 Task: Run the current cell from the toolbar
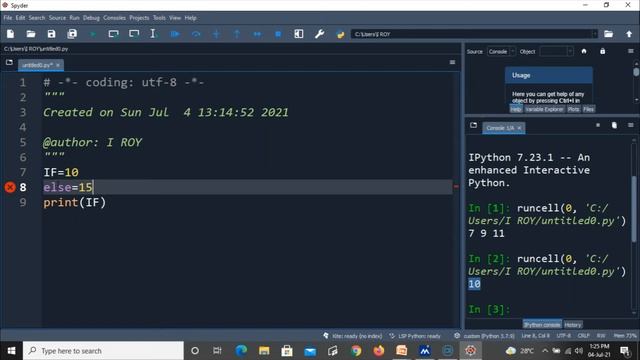113,34
